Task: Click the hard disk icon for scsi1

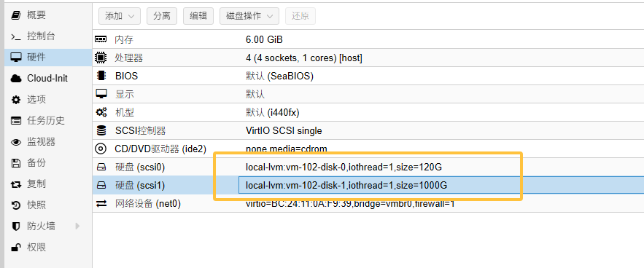Action: pyautogui.click(x=101, y=186)
